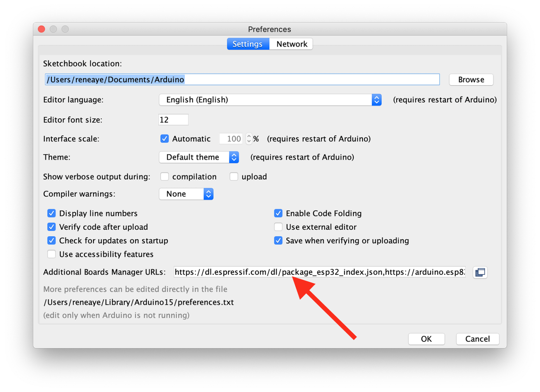Click the Browse button for sketchbook location

click(471, 80)
